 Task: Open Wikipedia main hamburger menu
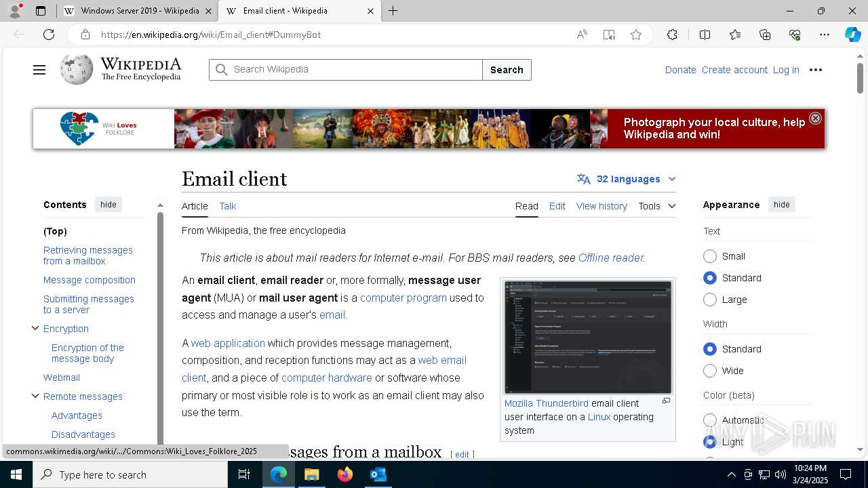39,70
